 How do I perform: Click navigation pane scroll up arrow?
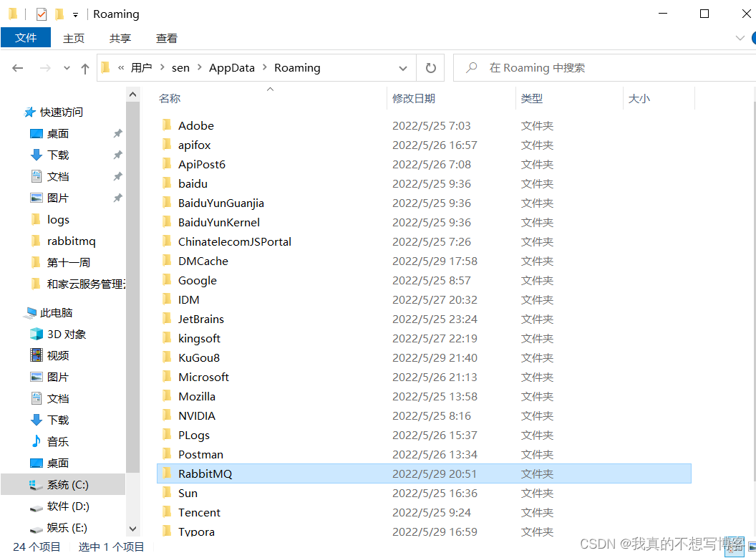(132, 95)
